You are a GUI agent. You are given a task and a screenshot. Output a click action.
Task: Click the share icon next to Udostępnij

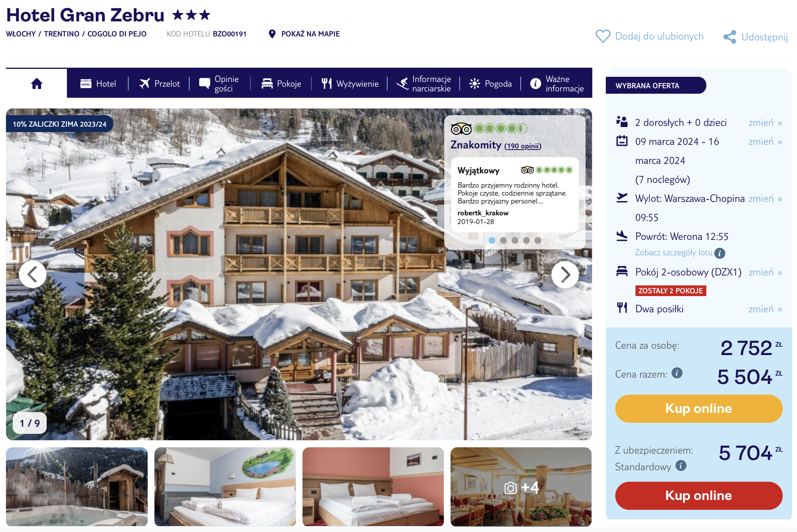click(730, 37)
